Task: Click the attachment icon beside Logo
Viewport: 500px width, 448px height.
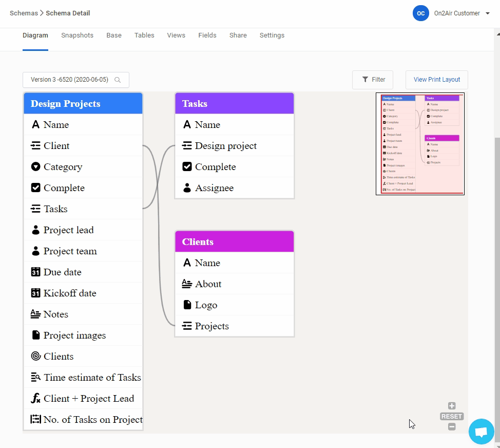Action: (x=187, y=305)
